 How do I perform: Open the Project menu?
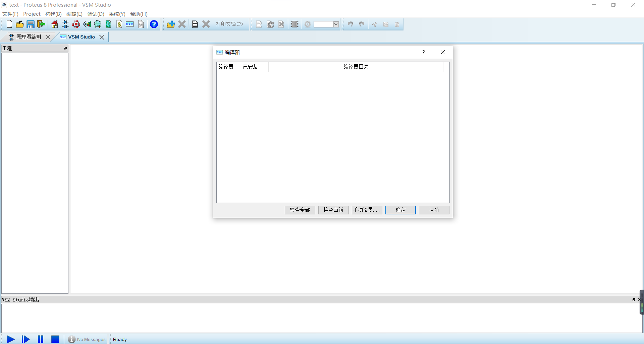click(32, 14)
